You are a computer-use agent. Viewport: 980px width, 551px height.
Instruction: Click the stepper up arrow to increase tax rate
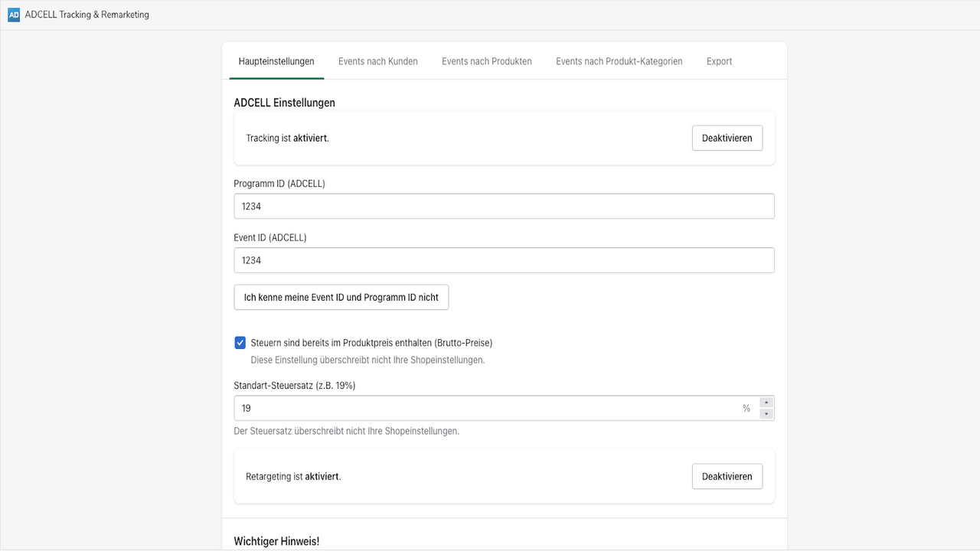click(x=766, y=403)
